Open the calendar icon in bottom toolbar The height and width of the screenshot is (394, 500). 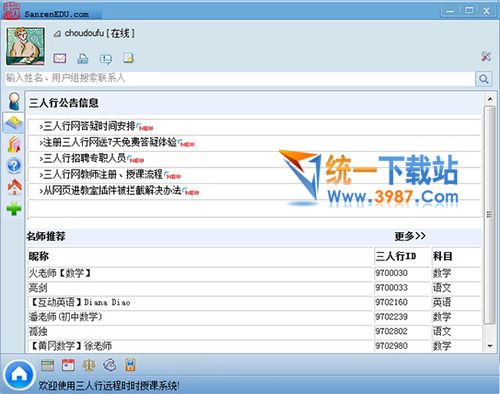pos(68,365)
